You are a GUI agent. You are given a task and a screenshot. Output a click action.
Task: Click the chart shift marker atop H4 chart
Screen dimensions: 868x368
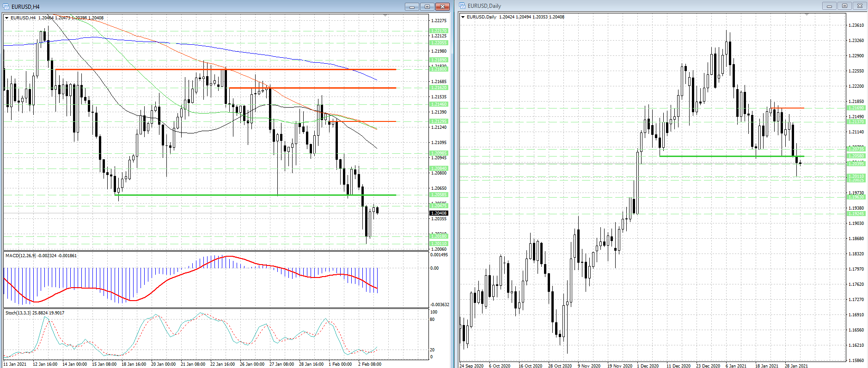click(x=385, y=16)
